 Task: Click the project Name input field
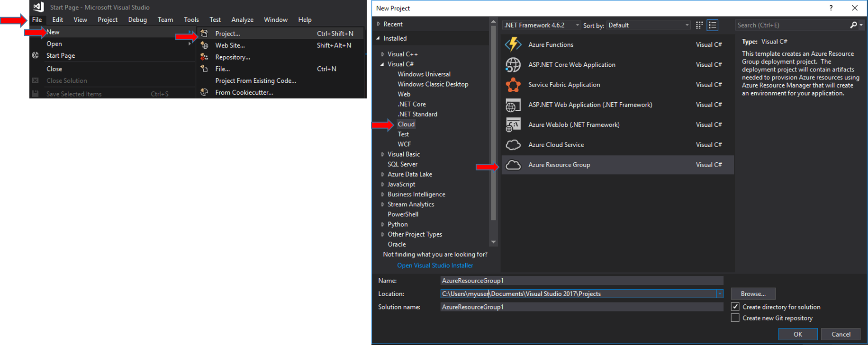point(582,281)
